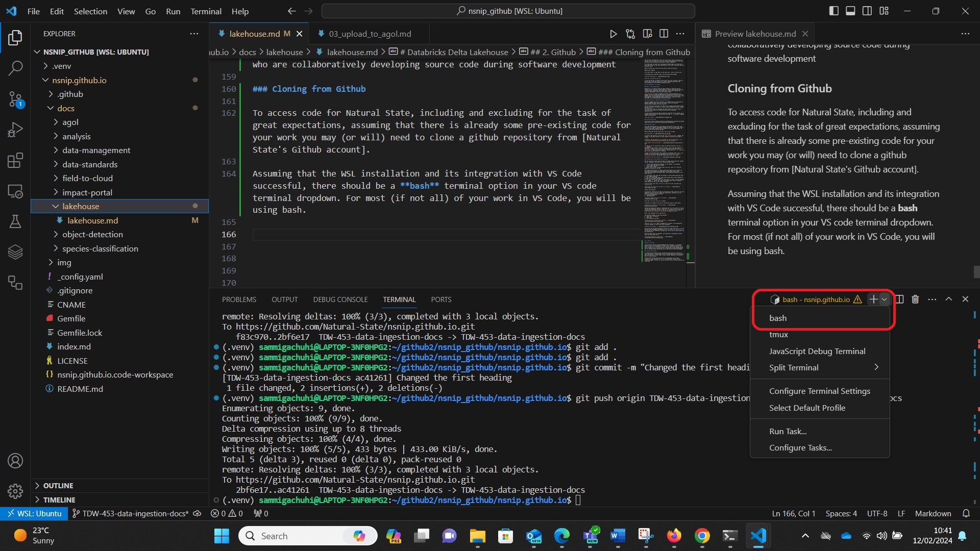Open the Extensions view
Image resolution: width=980 pixels, height=551 pixels.
[15, 160]
